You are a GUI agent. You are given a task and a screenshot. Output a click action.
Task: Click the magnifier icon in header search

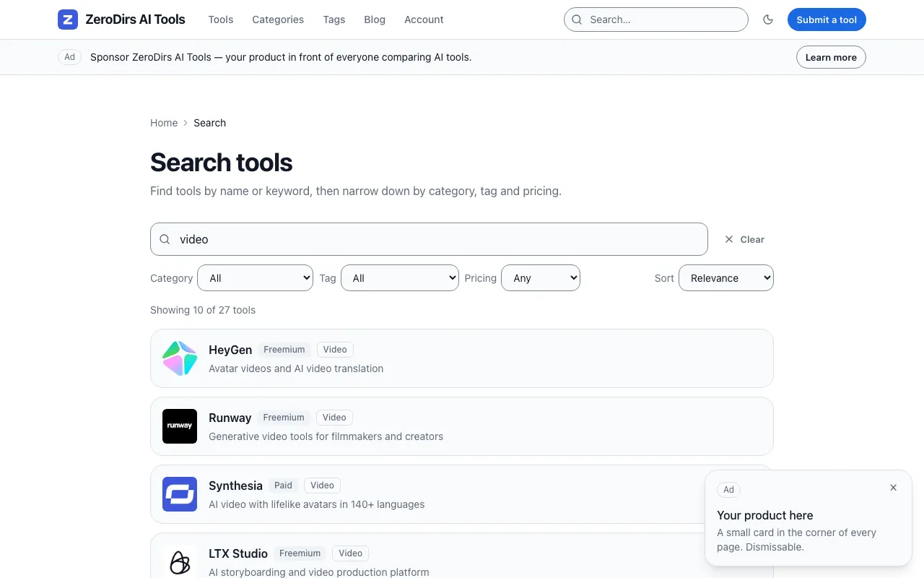pyautogui.click(x=577, y=20)
